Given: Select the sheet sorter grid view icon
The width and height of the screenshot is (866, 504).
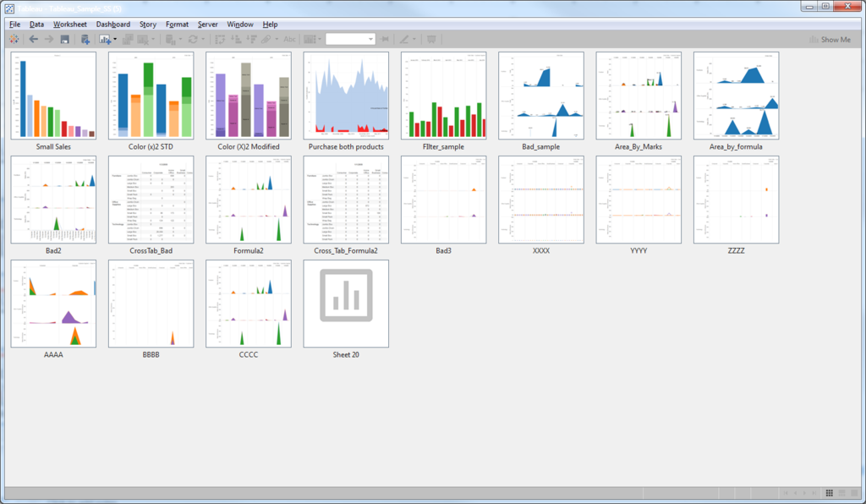Looking at the screenshot, I should 829,493.
